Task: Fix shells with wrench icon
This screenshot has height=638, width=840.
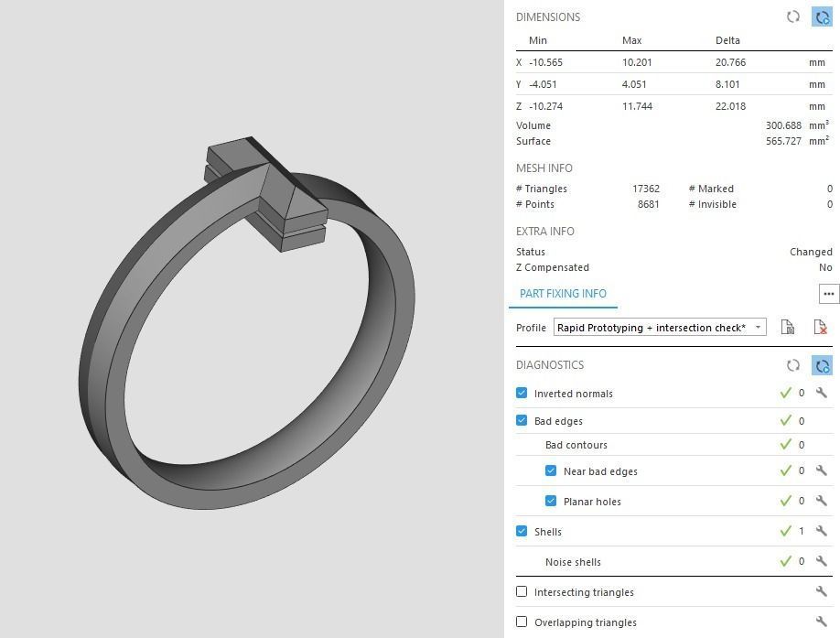Action: (822, 531)
